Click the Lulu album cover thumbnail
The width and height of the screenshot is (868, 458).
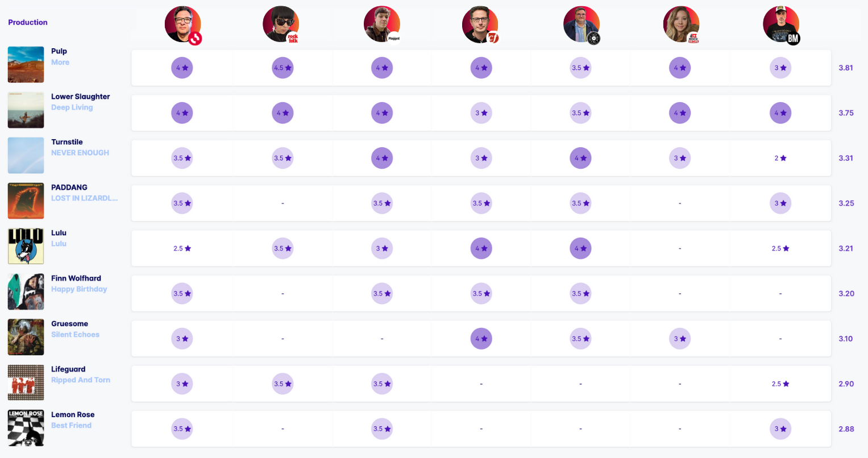tap(26, 246)
